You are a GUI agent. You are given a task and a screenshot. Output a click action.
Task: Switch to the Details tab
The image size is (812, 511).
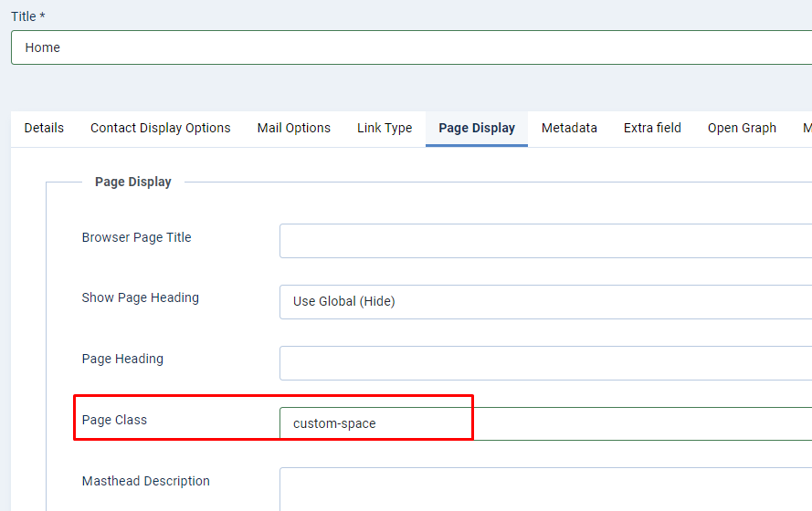pos(44,128)
